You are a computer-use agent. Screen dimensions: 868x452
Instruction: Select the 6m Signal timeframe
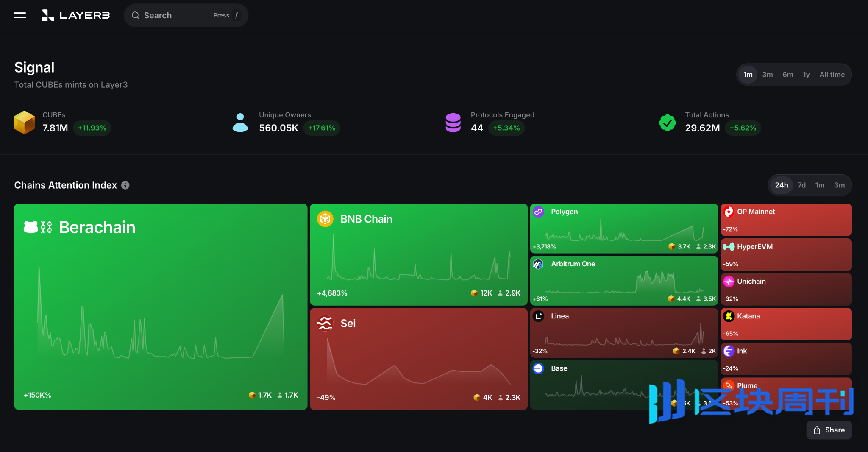(787, 75)
